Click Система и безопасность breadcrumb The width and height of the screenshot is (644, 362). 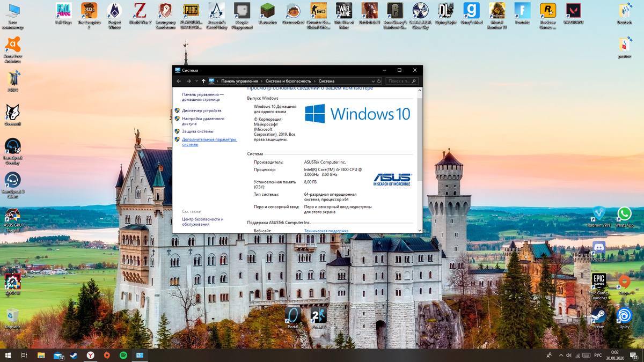(x=288, y=81)
